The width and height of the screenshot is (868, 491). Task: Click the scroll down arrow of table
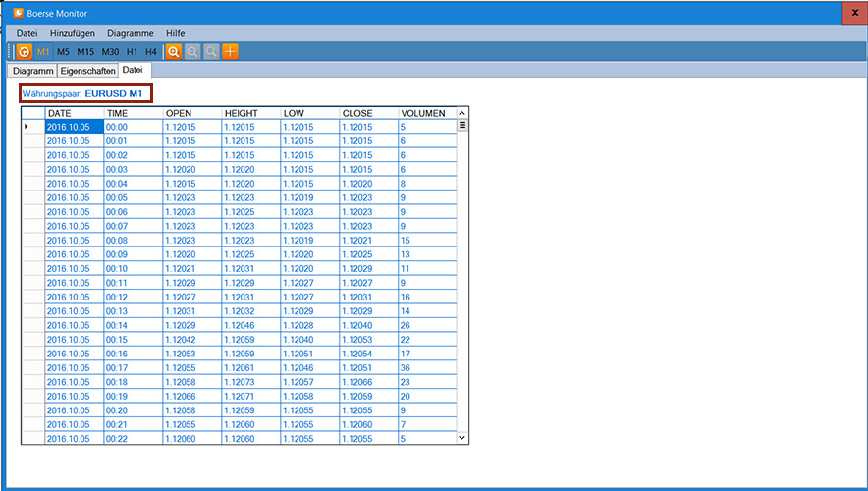[x=463, y=438]
